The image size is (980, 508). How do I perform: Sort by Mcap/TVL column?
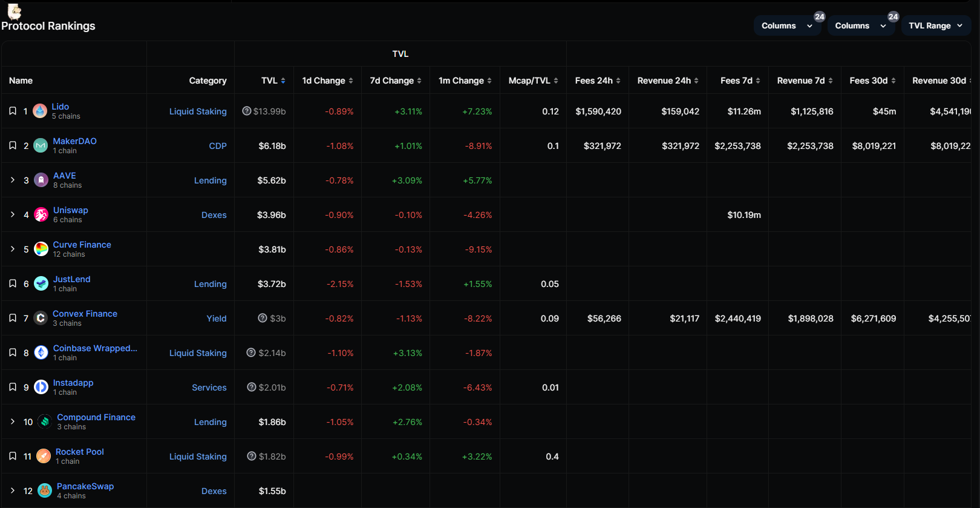(534, 81)
